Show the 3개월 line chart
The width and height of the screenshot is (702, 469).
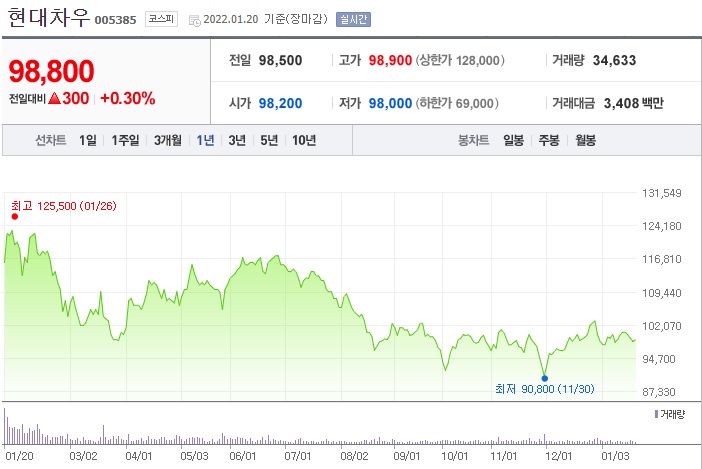tap(168, 141)
